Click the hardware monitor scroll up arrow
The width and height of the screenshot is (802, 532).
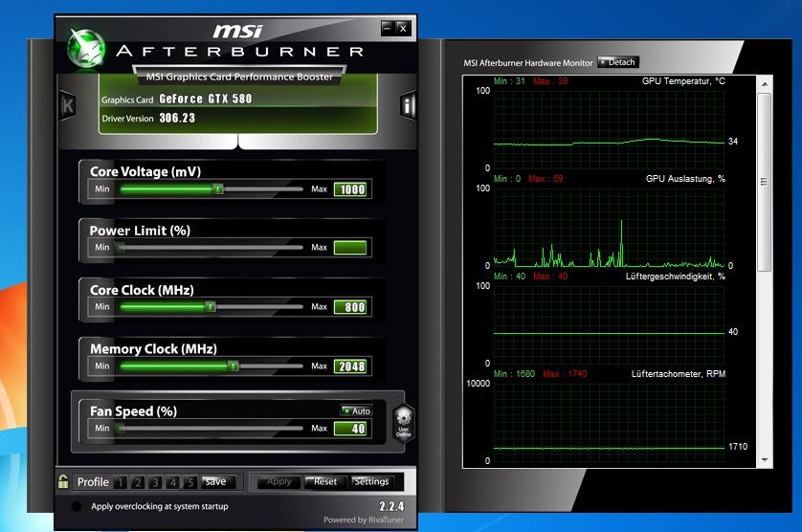pos(765,84)
